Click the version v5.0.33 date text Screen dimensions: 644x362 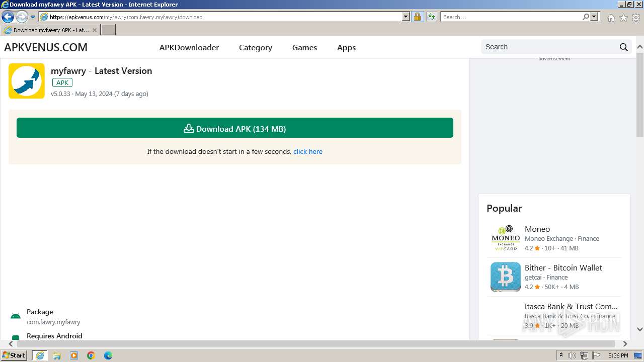pos(100,94)
